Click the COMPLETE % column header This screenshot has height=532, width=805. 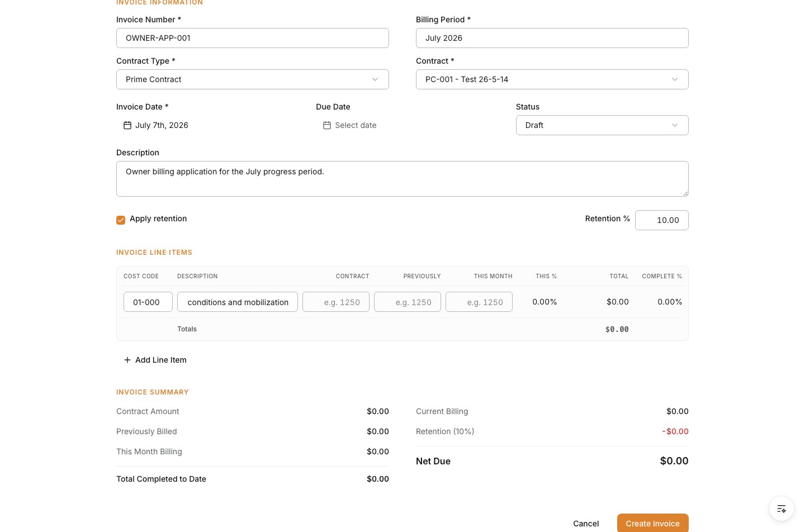pos(662,276)
